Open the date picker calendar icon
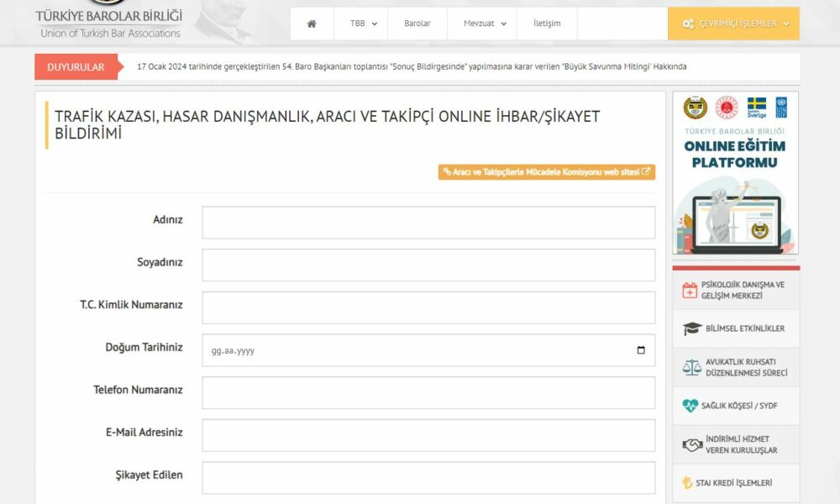The height and width of the screenshot is (504, 840). pyautogui.click(x=641, y=350)
